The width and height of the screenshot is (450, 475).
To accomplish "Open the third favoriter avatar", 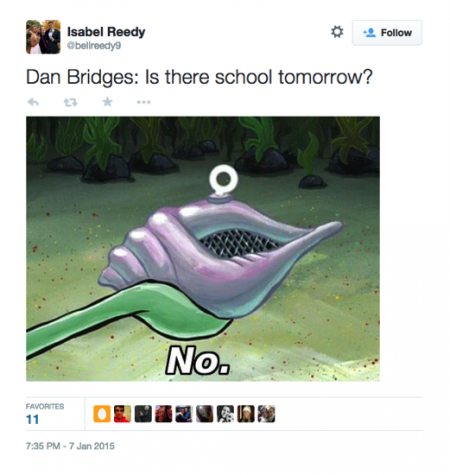I will (143, 414).
